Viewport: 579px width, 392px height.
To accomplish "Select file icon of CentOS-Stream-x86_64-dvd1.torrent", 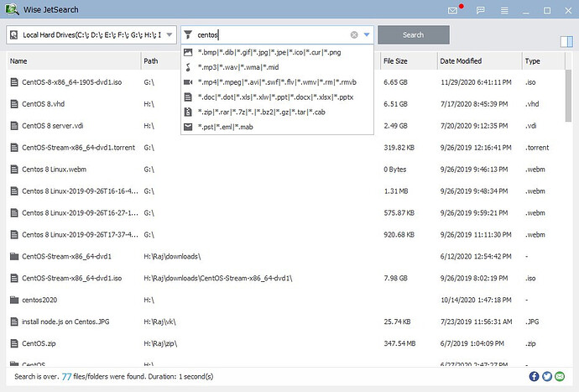I will click(14, 148).
